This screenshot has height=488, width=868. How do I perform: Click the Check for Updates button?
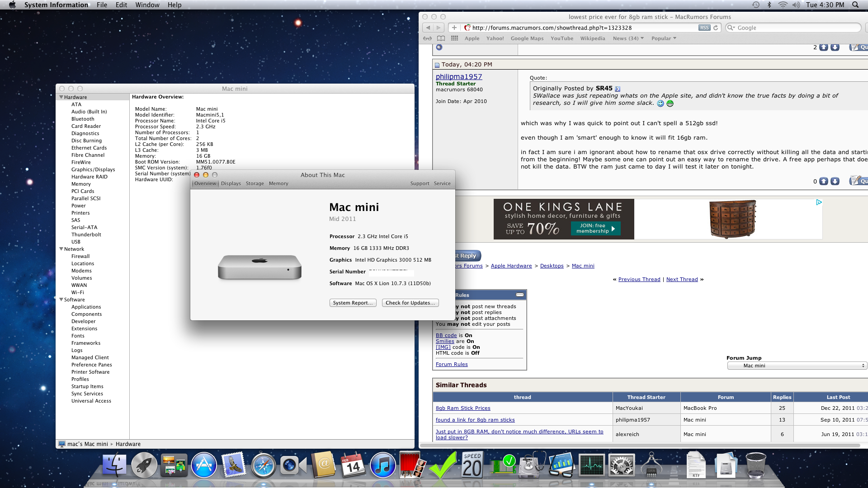pyautogui.click(x=410, y=303)
